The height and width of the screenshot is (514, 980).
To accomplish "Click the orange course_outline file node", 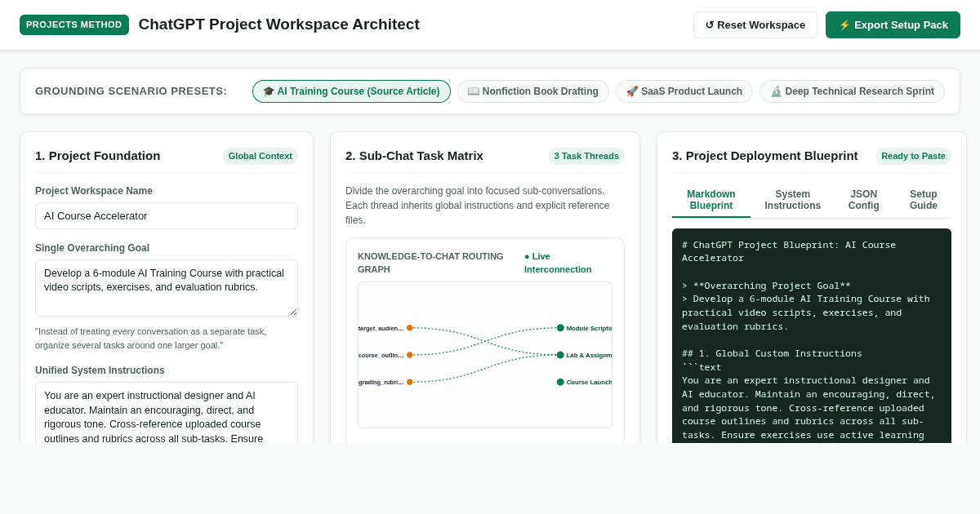I will [410, 355].
